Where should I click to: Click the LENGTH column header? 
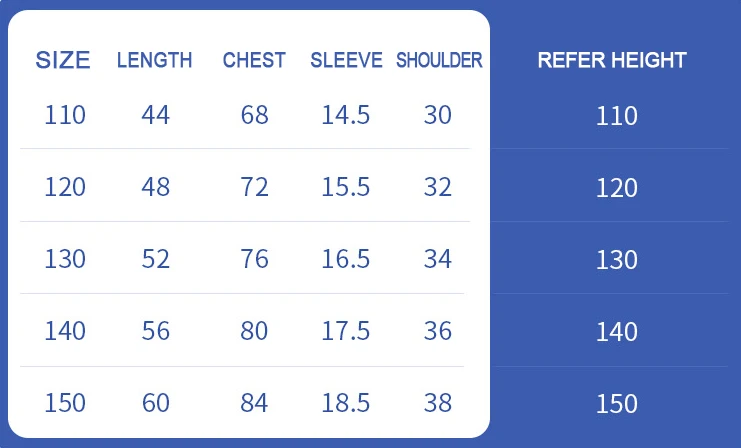click(x=154, y=60)
